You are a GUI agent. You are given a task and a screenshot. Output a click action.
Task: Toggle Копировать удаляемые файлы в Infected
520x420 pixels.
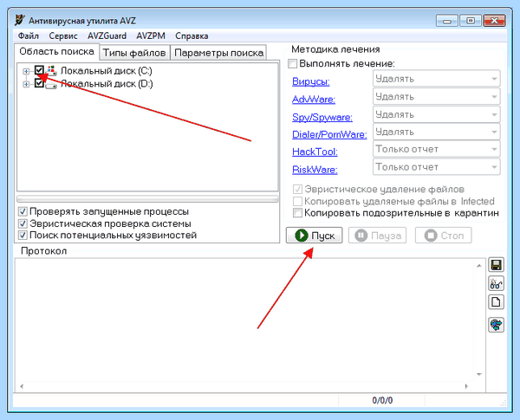tap(297, 201)
